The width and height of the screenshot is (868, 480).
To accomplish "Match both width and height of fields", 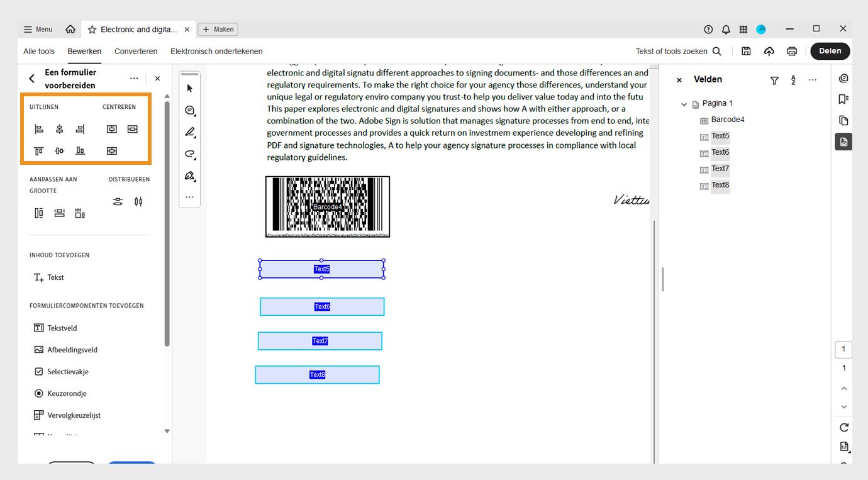I will [80, 213].
